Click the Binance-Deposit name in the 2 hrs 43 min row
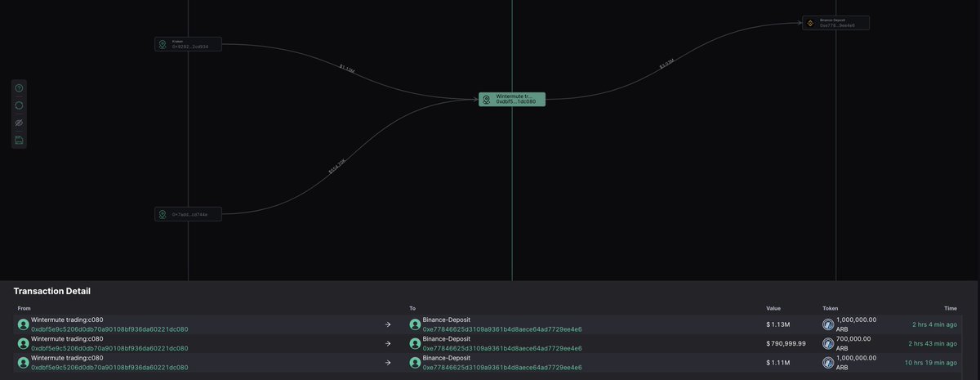 (446, 338)
